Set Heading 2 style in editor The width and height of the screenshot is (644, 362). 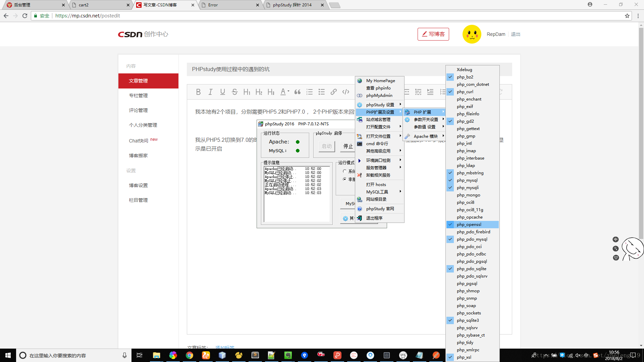[259, 92]
